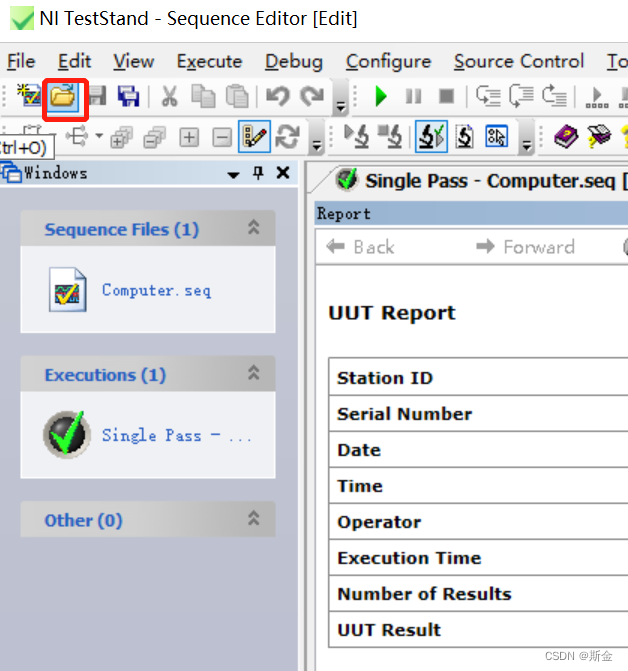The height and width of the screenshot is (671, 628).
Task: Click the Expand All stacked-plus icon
Action: 121,137
